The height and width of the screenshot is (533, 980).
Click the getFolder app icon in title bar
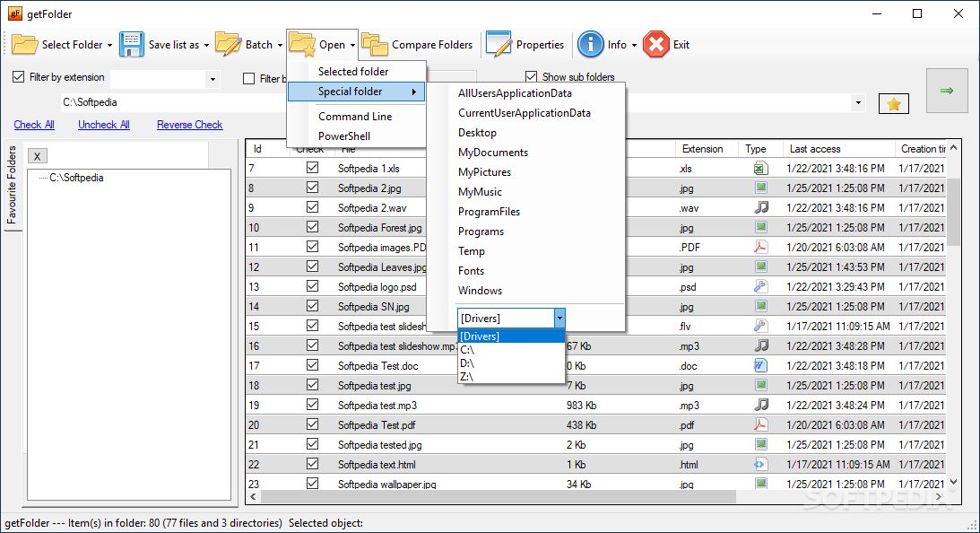click(14, 13)
